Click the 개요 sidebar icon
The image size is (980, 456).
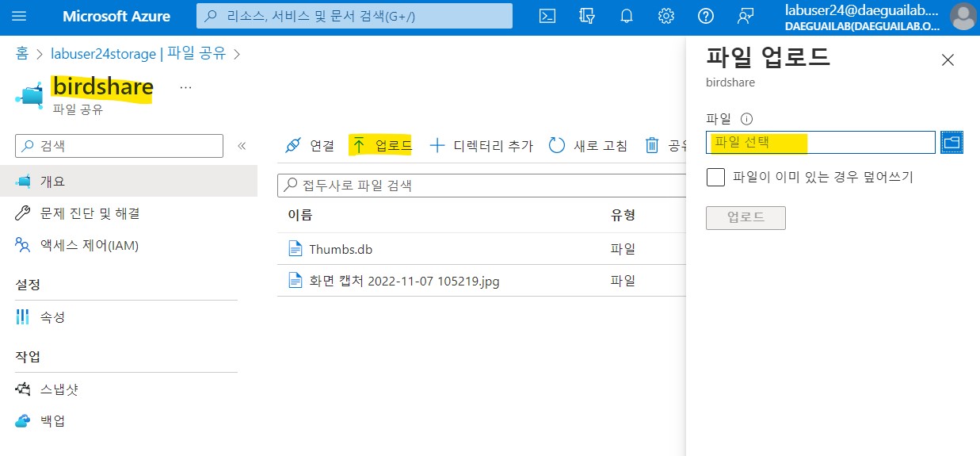(x=23, y=181)
